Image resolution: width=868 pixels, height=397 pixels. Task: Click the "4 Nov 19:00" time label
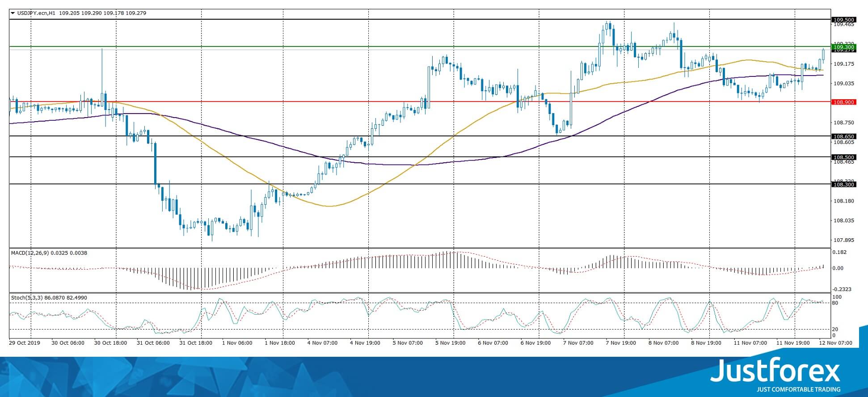tap(365, 343)
